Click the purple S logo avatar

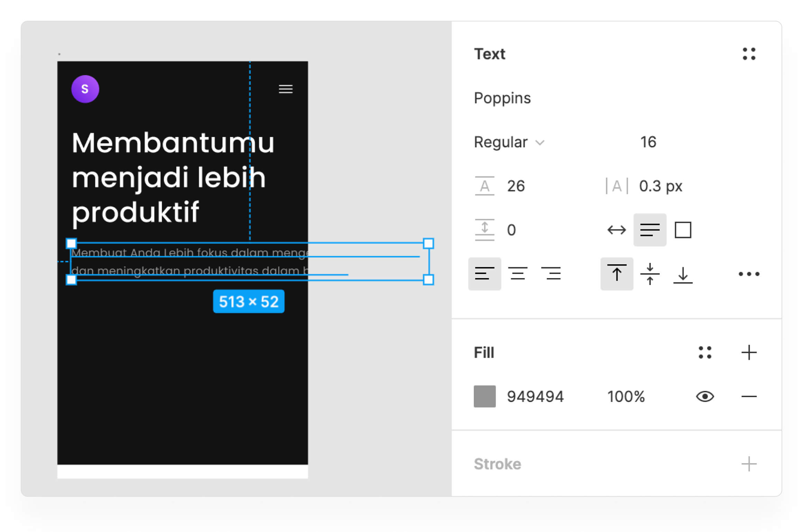click(85, 89)
